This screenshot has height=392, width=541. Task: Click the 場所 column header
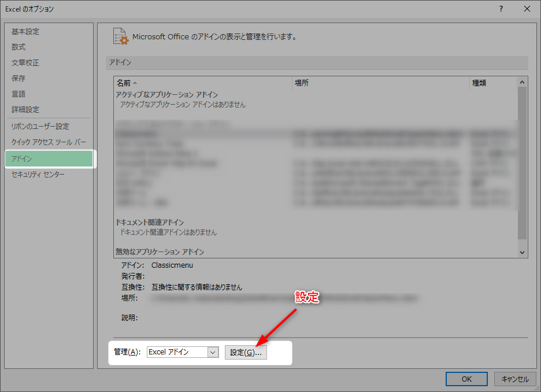[380, 83]
